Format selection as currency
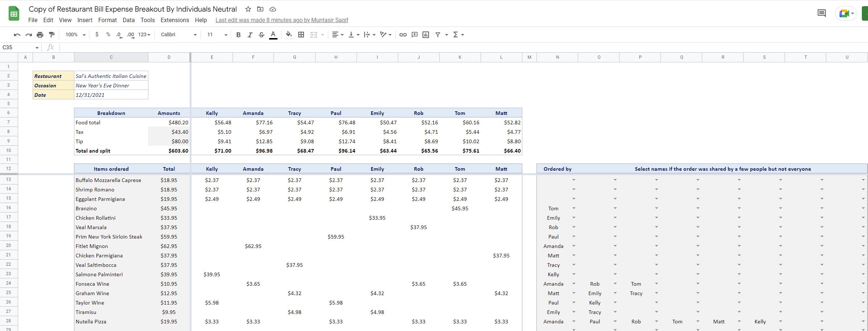868x331 pixels. [x=96, y=34]
